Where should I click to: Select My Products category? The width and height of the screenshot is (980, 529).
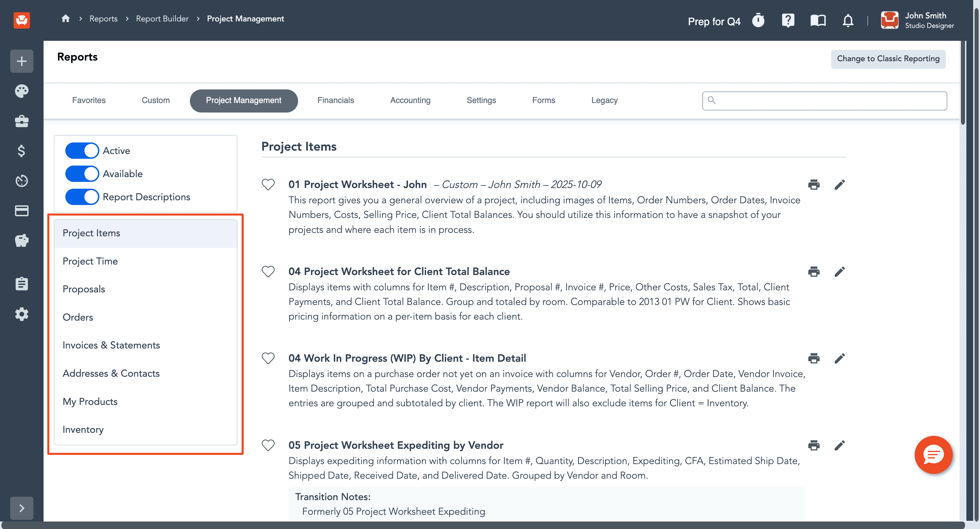[146, 402]
